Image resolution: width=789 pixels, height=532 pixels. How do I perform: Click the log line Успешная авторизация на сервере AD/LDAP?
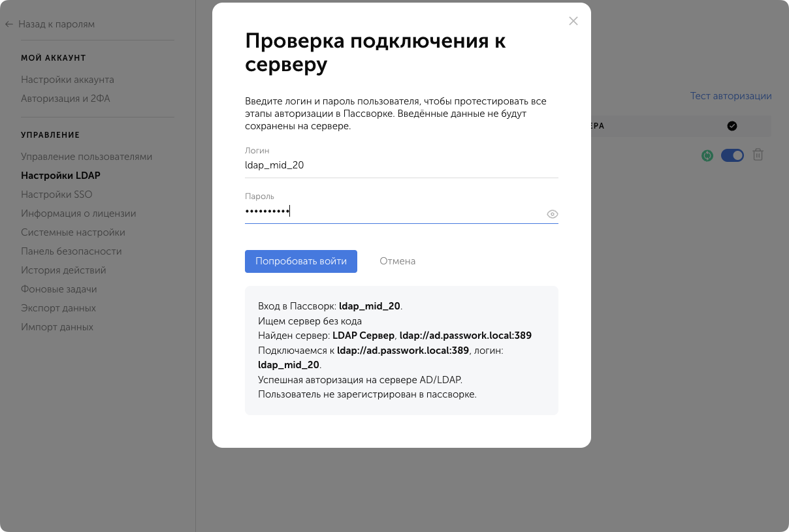click(360, 380)
